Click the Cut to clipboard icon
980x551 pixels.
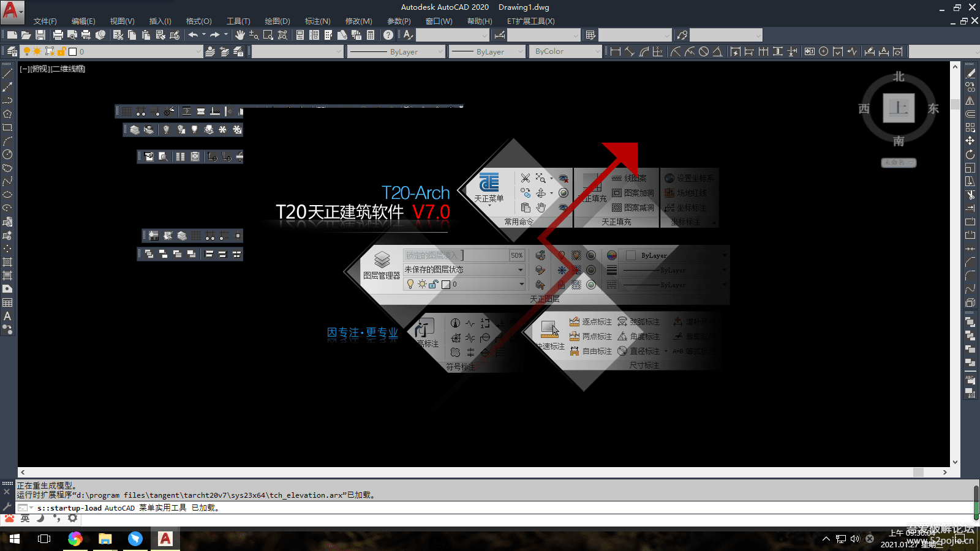118,35
